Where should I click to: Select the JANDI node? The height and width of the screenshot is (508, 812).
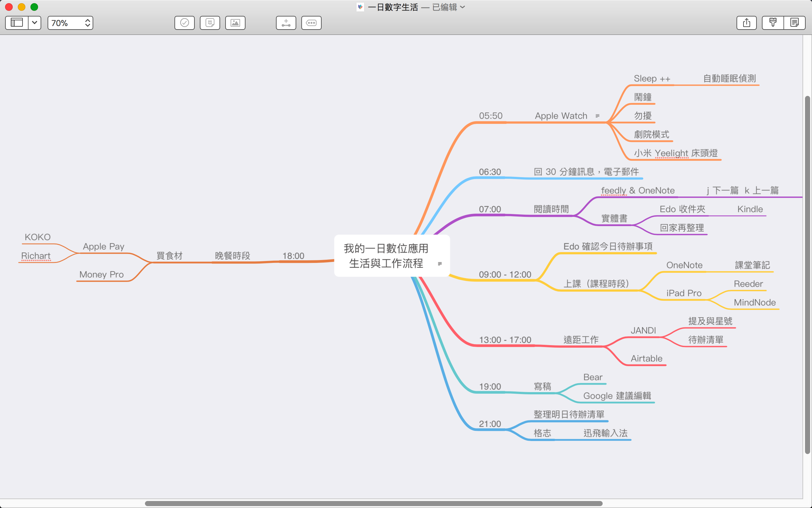pos(643,331)
